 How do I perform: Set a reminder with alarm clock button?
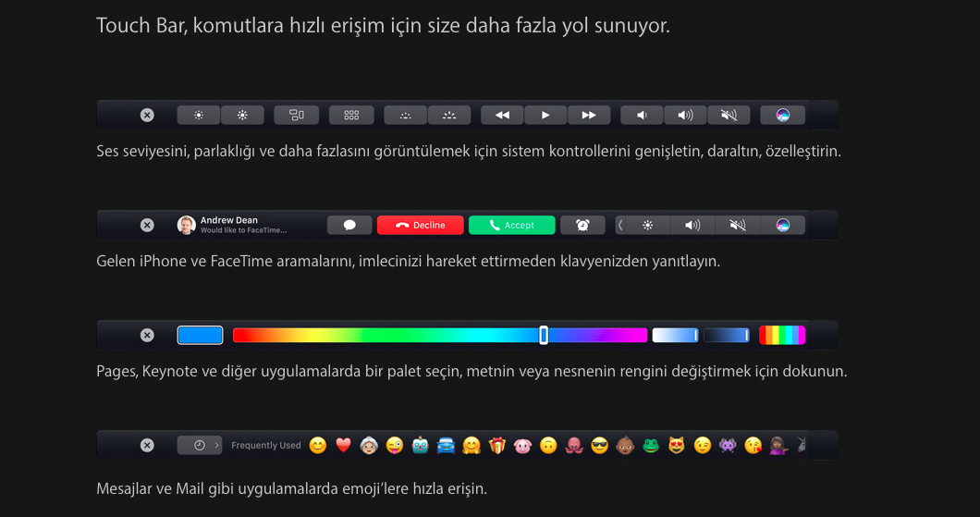point(582,225)
